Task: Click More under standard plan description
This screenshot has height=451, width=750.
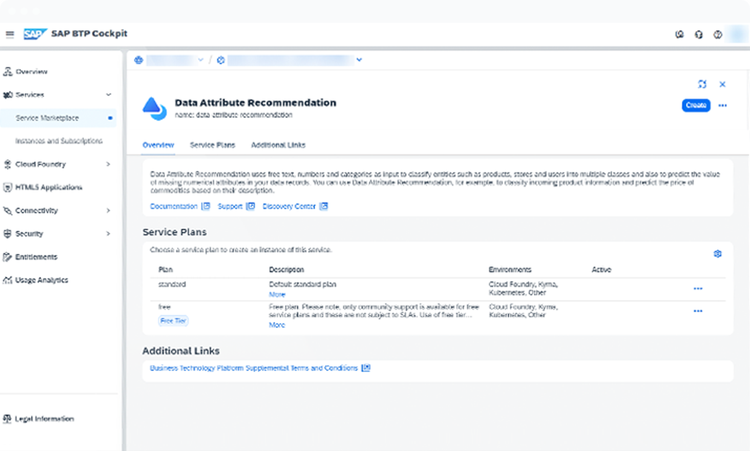Action: (x=277, y=295)
